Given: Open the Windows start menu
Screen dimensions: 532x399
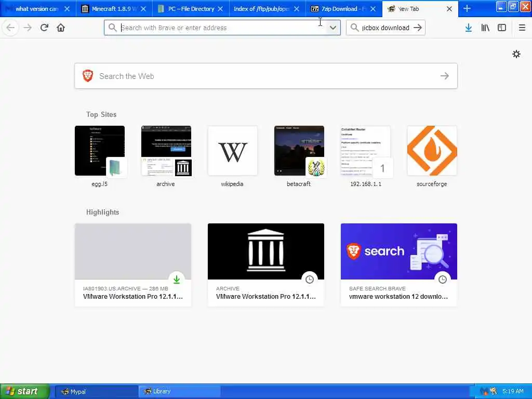Looking at the screenshot, I should coord(24,391).
